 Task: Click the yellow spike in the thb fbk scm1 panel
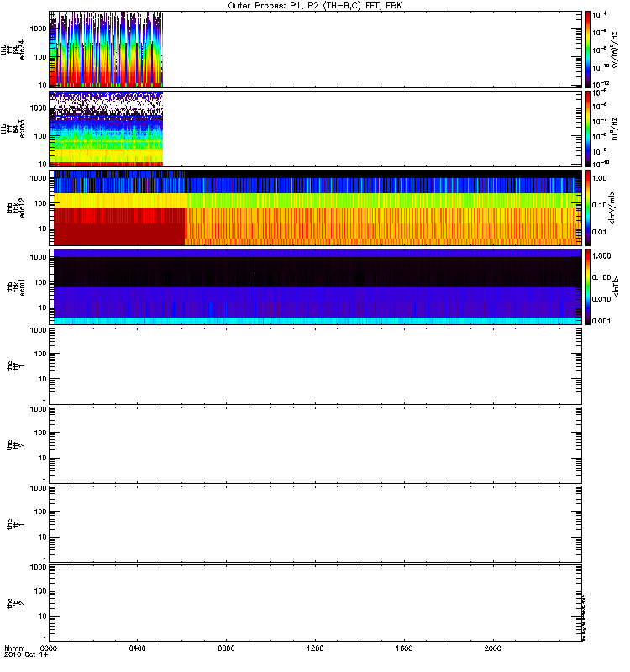(255, 295)
